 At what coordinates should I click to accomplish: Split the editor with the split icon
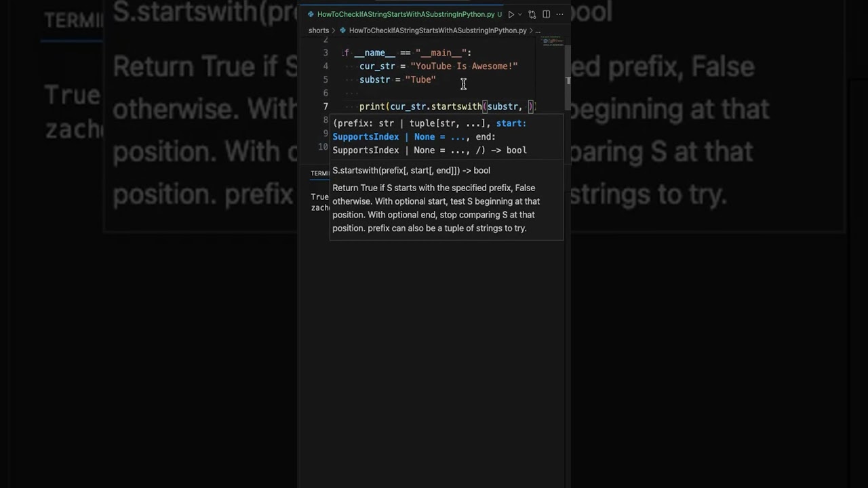click(546, 14)
